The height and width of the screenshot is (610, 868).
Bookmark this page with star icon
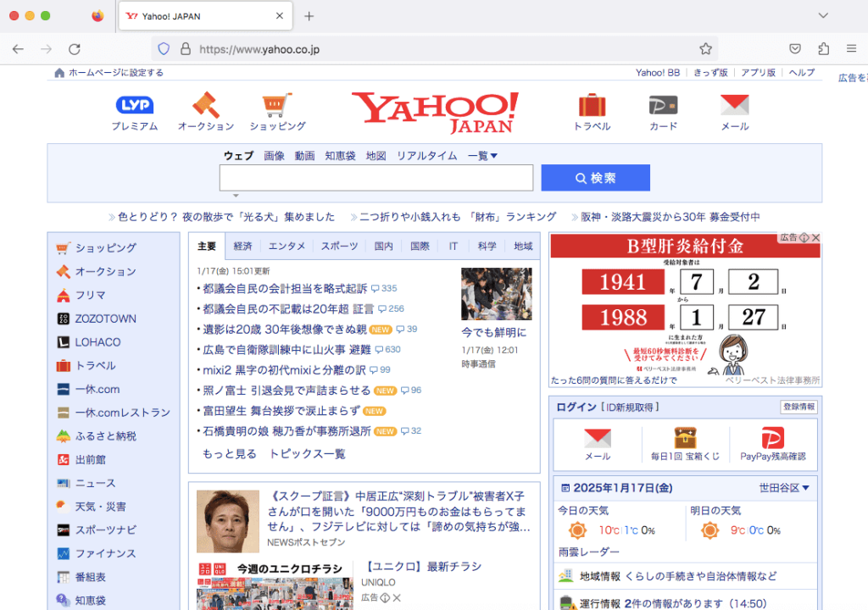point(705,48)
